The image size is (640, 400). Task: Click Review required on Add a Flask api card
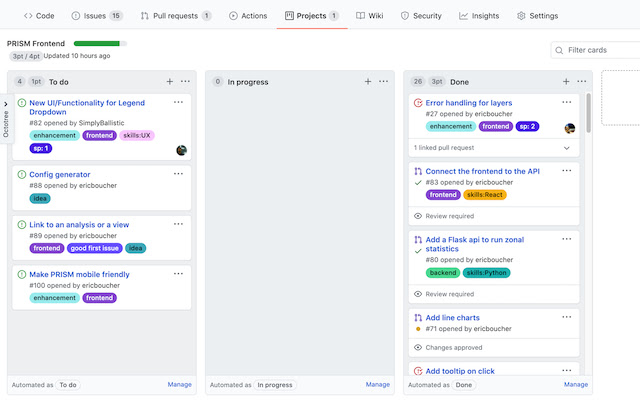[x=449, y=294]
